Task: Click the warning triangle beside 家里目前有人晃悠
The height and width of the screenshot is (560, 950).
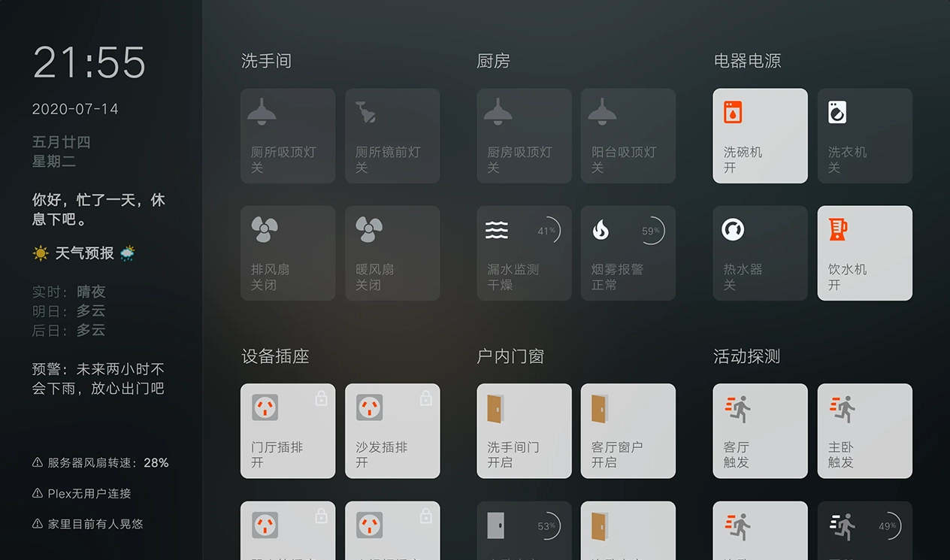Action: pyautogui.click(x=38, y=524)
